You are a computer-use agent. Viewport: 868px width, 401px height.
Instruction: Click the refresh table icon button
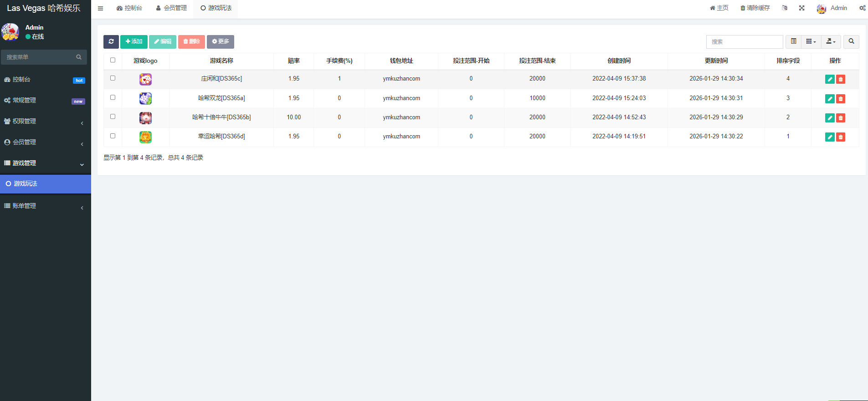[111, 41]
